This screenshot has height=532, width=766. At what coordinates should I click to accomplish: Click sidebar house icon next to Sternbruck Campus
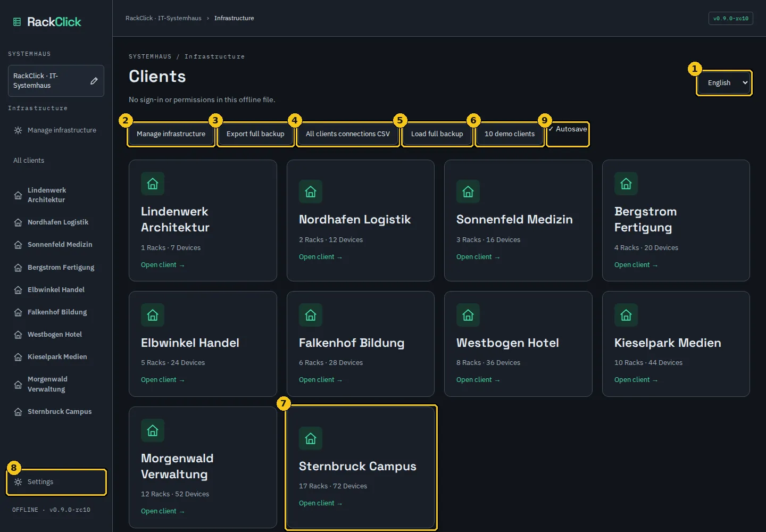tap(18, 412)
